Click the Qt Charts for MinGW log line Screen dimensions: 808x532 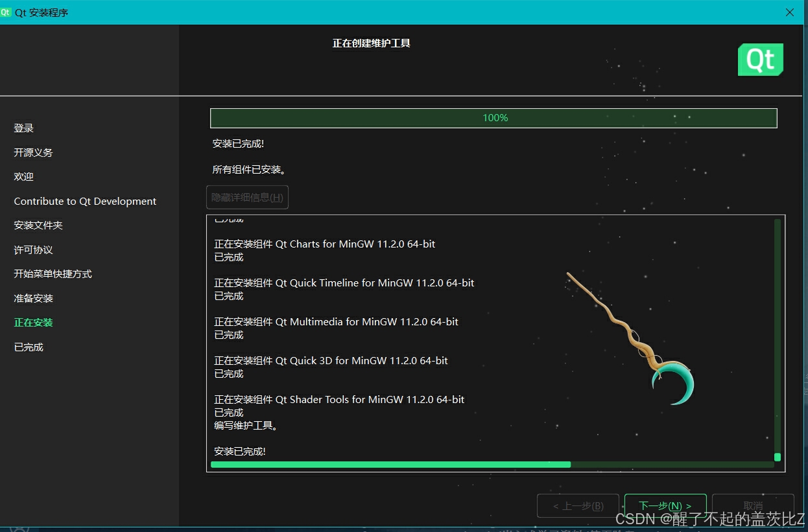pyautogui.click(x=325, y=244)
